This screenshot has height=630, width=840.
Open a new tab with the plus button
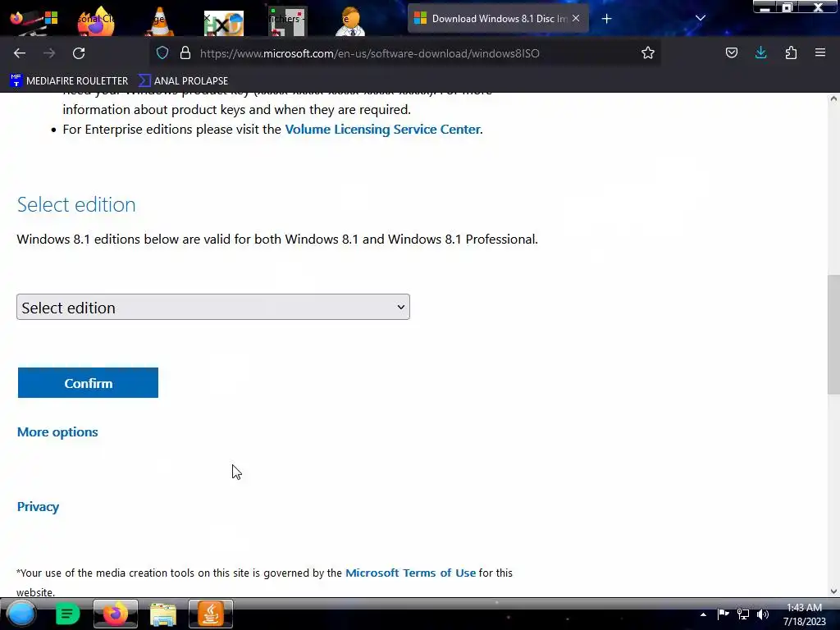[x=606, y=19]
